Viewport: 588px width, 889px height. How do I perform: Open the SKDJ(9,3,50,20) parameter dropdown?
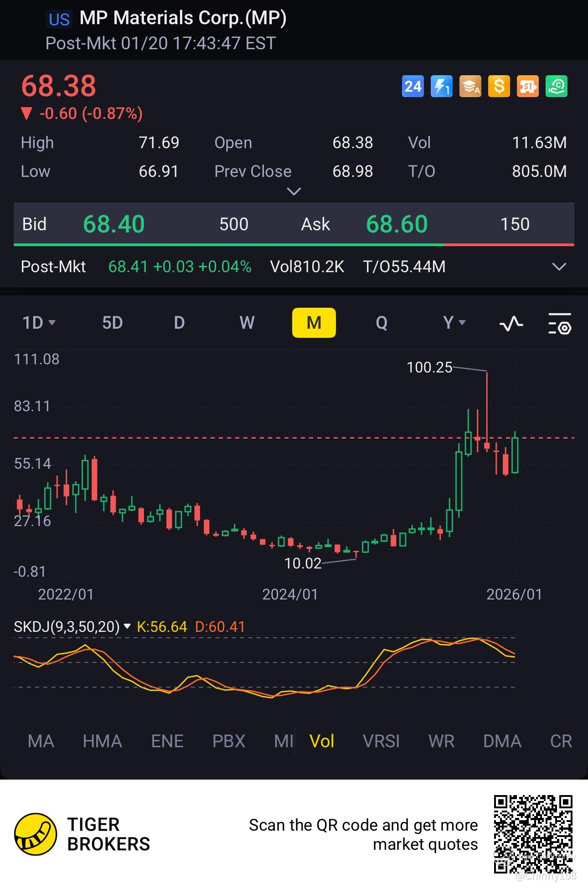[x=127, y=626]
